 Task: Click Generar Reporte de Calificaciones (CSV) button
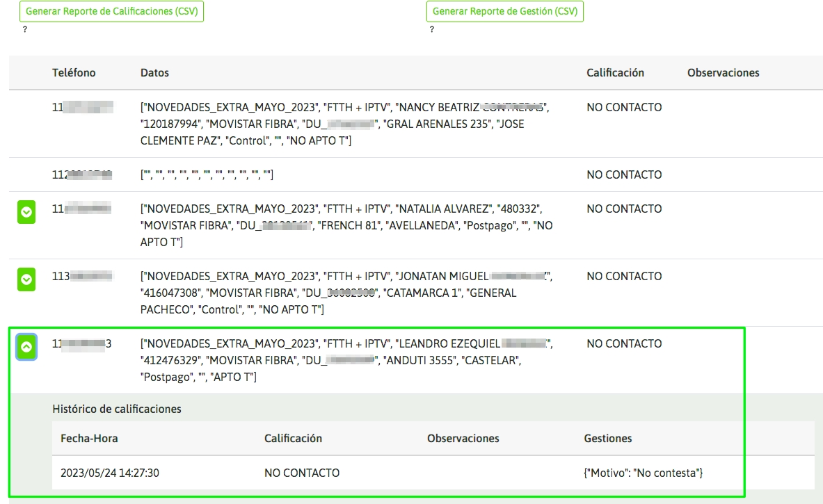(111, 12)
